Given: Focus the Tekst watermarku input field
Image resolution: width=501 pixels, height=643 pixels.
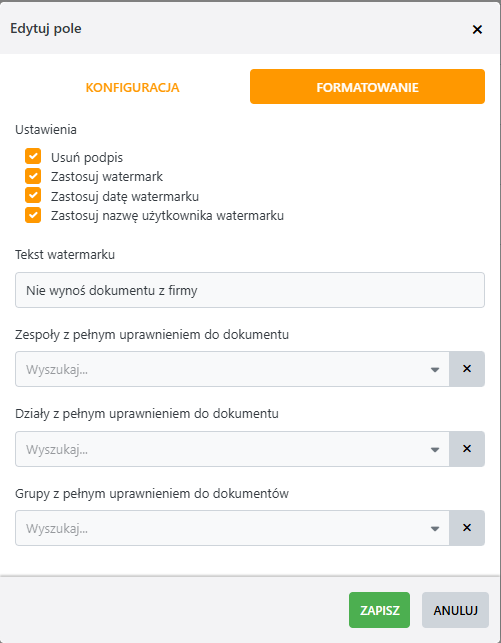Looking at the screenshot, I should click(250, 290).
